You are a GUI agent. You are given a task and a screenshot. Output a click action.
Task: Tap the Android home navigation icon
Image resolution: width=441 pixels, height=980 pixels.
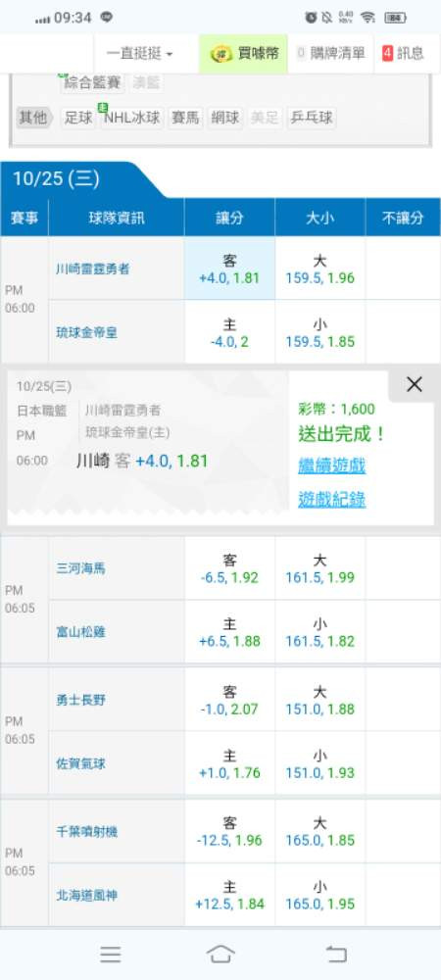[x=220, y=954]
